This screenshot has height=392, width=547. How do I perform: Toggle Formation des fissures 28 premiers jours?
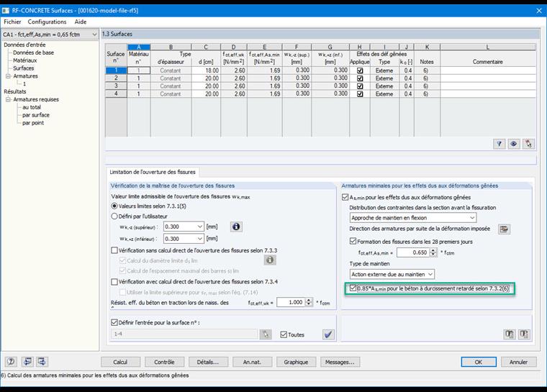coord(353,241)
